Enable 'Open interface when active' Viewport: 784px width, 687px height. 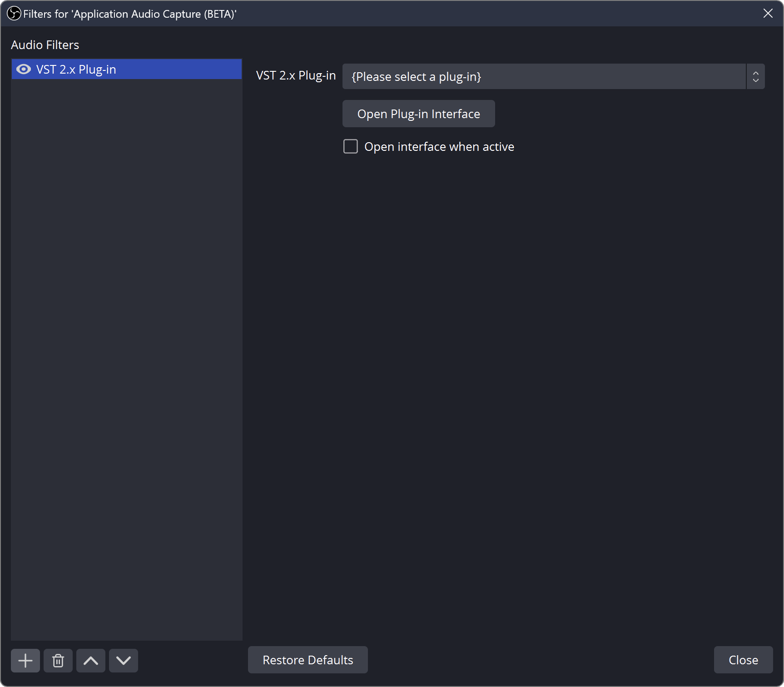click(350, 146)
